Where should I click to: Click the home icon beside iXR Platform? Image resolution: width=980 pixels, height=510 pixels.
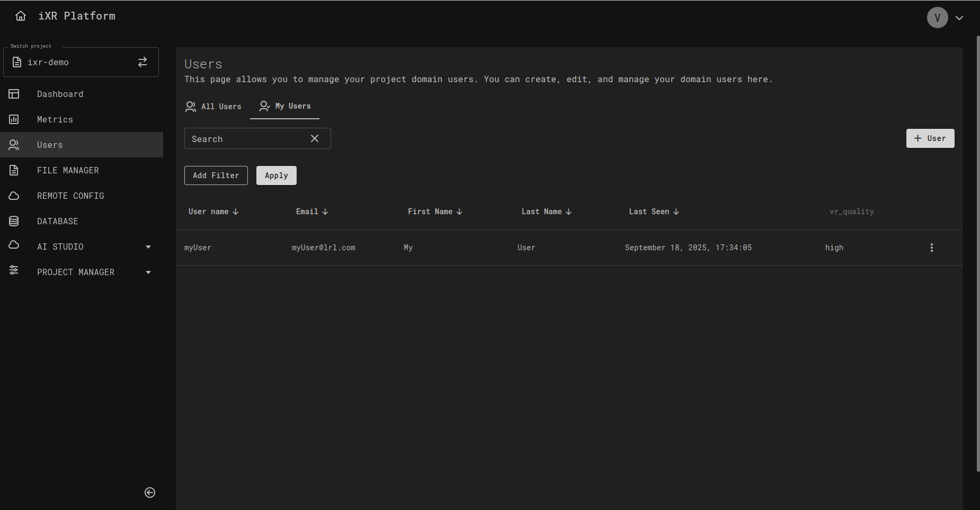pyautogui.click(x=21, y=16)
